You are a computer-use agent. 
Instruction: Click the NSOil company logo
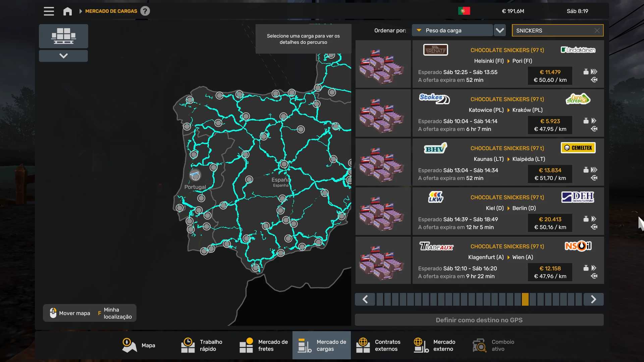(x=578, y=246)
